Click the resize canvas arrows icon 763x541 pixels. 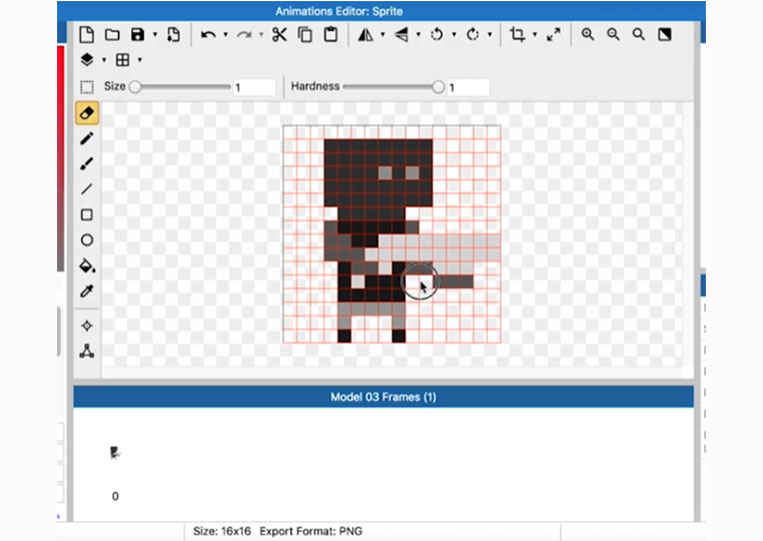[553, 35]
